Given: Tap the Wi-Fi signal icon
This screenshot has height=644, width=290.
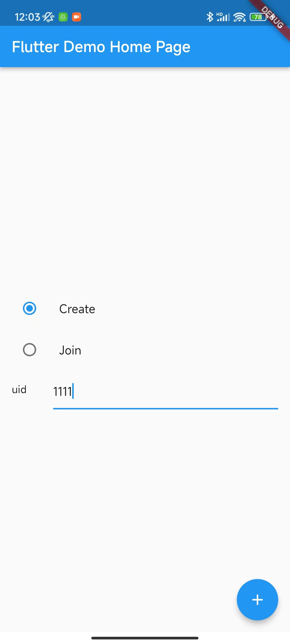Looking at the screenshot, I should coord(240,17).
